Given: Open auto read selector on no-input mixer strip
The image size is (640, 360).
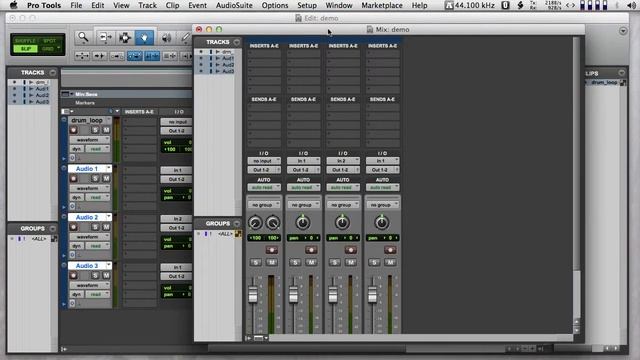Looking at the screenshot, I should pyautogui.click(x=264, y=187).
